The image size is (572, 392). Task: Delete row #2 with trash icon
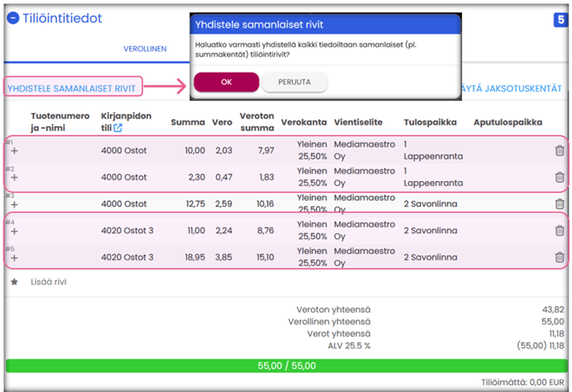559,178
